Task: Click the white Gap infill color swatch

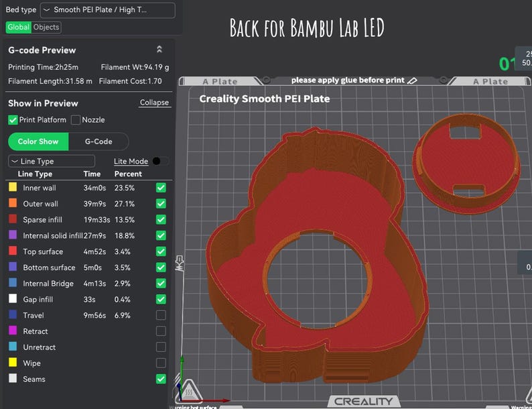Action: coord(13,298)
